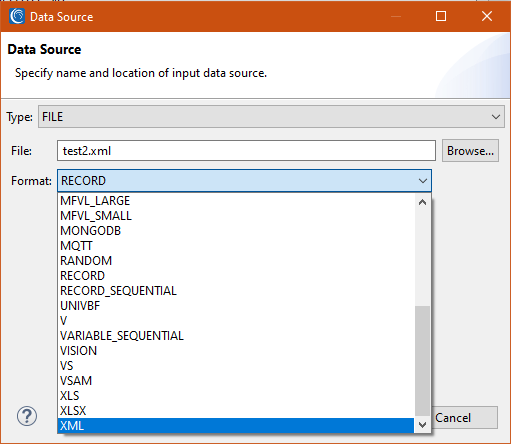
Task: Click the scroll up arrow in format list
Action: pyautogui.click(x=422, y=202)
